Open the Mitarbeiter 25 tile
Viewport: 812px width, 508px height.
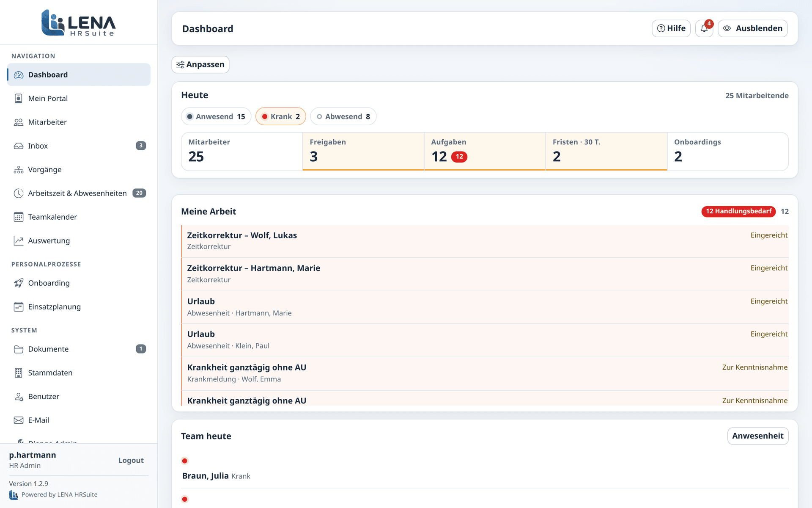point(242,152)
